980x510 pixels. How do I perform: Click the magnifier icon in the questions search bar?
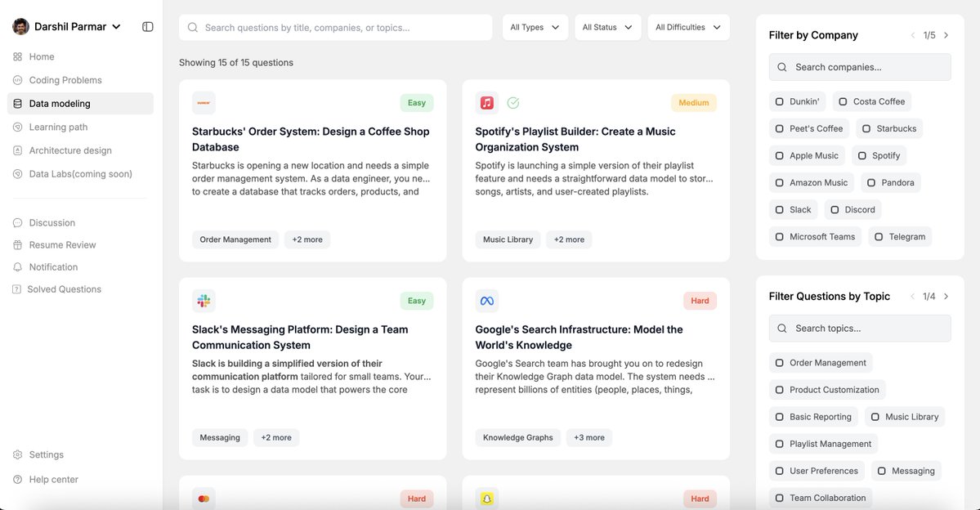193,28
